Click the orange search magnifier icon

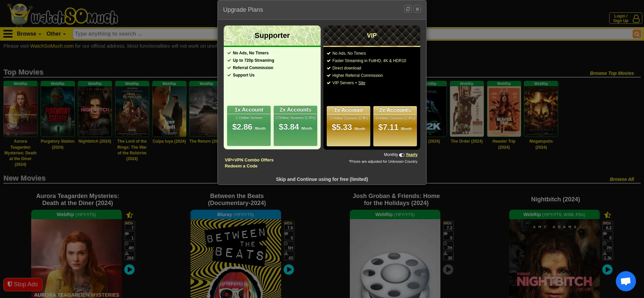637,34
